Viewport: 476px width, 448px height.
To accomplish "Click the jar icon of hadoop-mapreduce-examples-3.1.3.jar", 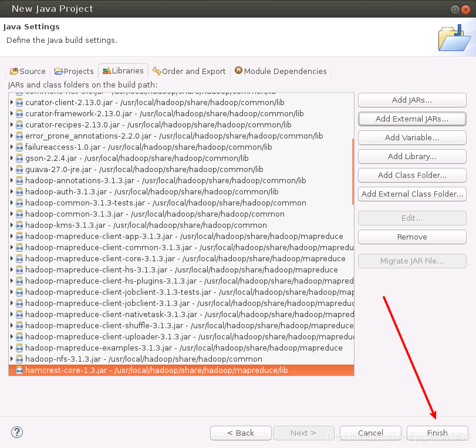I will (19, 348).
